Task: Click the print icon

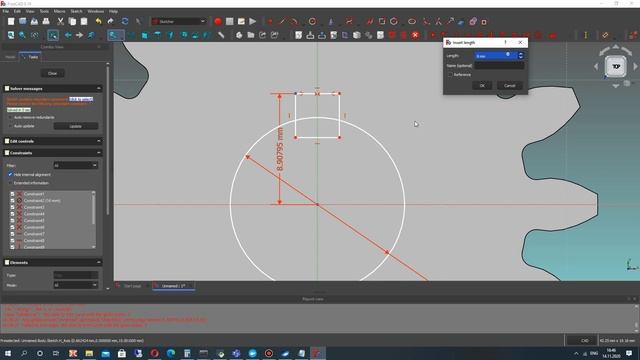Action: pos(46,22)
